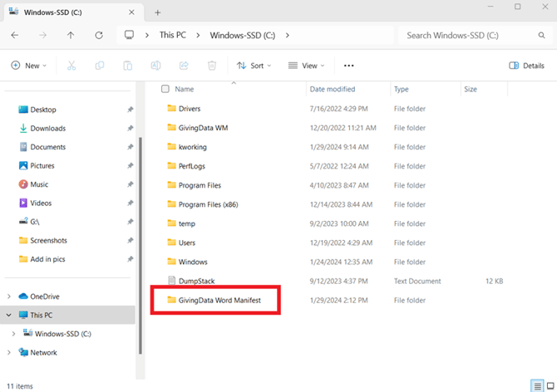Select the Windows-SSD (C:) tab
Image resolution: width=557 pixels, height=392 pixels.
[x=67, y=12]
